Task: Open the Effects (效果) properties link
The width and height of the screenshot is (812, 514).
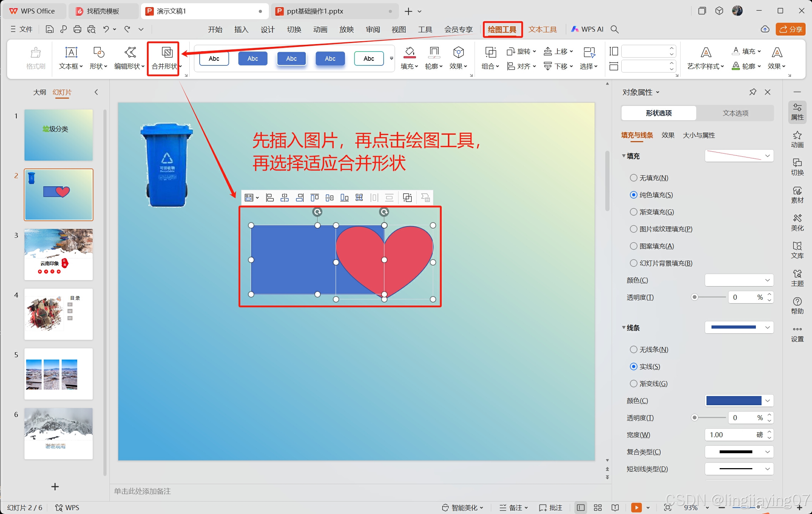Action: (x=668, y=135)
